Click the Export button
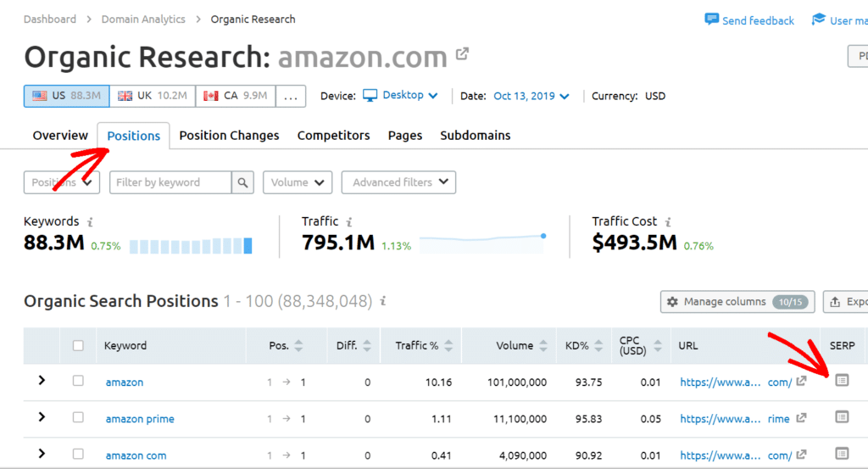 845,302
